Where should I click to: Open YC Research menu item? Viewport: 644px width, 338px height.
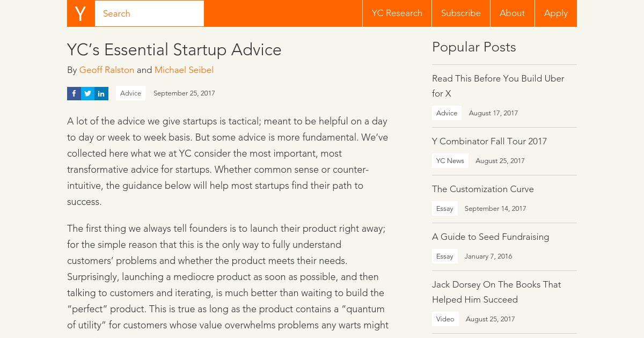point(397,13)
